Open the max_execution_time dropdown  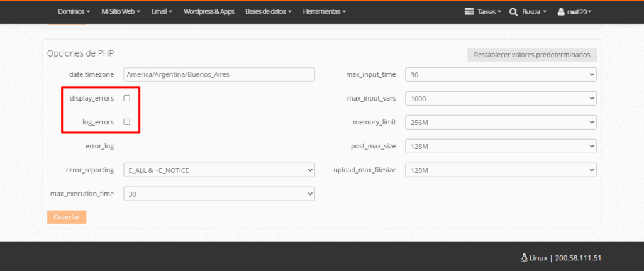tap(219, 194)
